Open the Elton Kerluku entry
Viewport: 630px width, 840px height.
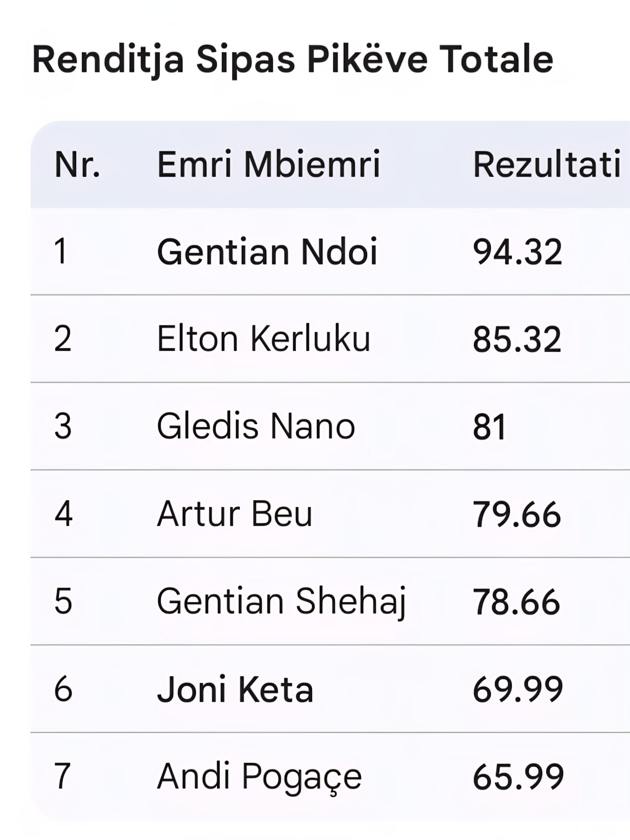[263, 339]
